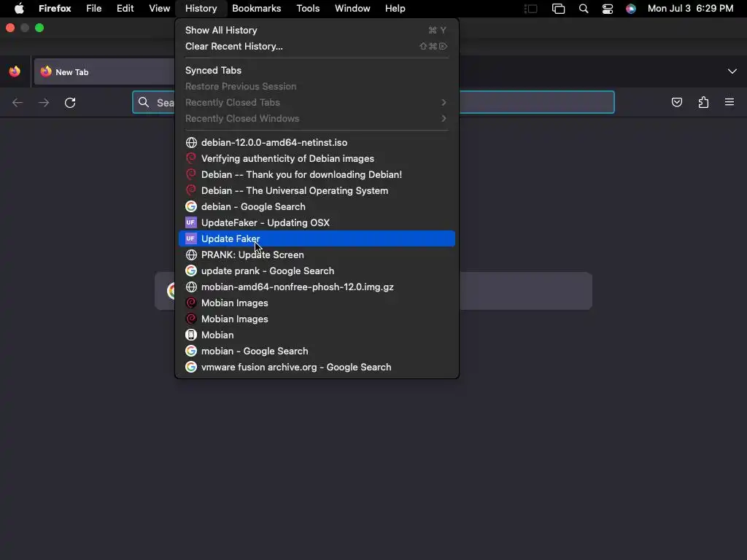Open update prank - Google Search entry
Screen dimensions: 747x560
[317, 271]
